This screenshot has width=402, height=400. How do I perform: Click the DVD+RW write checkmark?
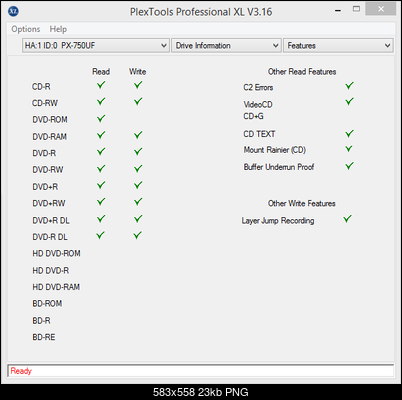point(138,202)
